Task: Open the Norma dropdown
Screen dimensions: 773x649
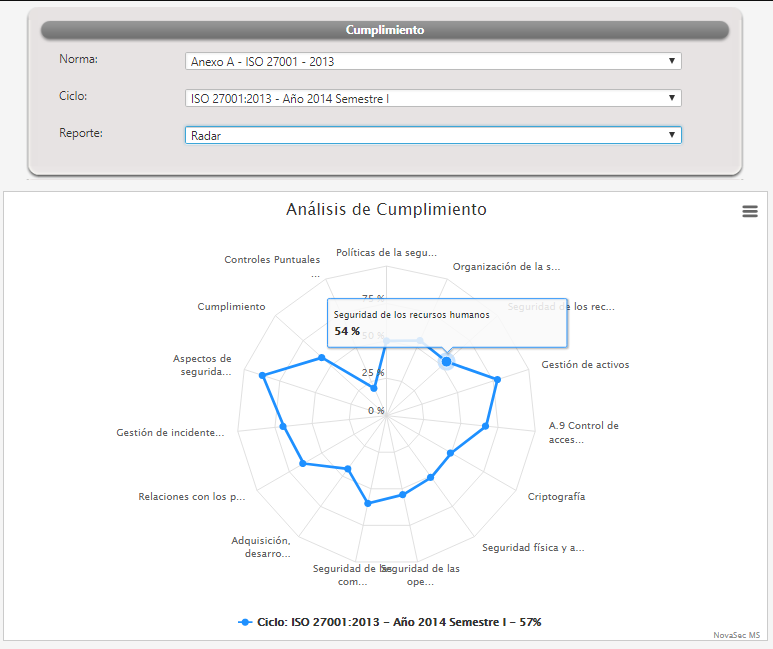Action: pyautogui.click(x=433, y=62)
